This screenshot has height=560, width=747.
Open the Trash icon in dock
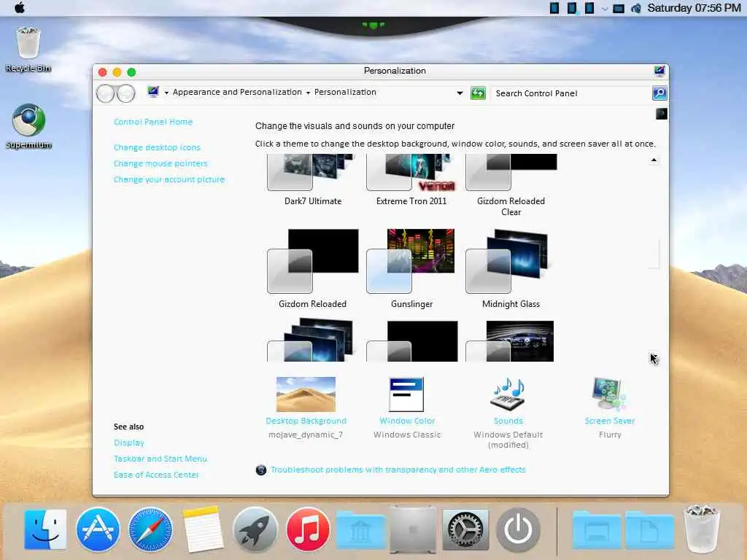coord(701,529)
